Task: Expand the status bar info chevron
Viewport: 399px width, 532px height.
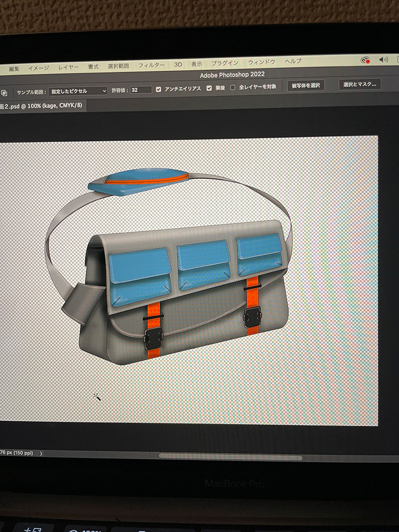Action: (41, 453)
